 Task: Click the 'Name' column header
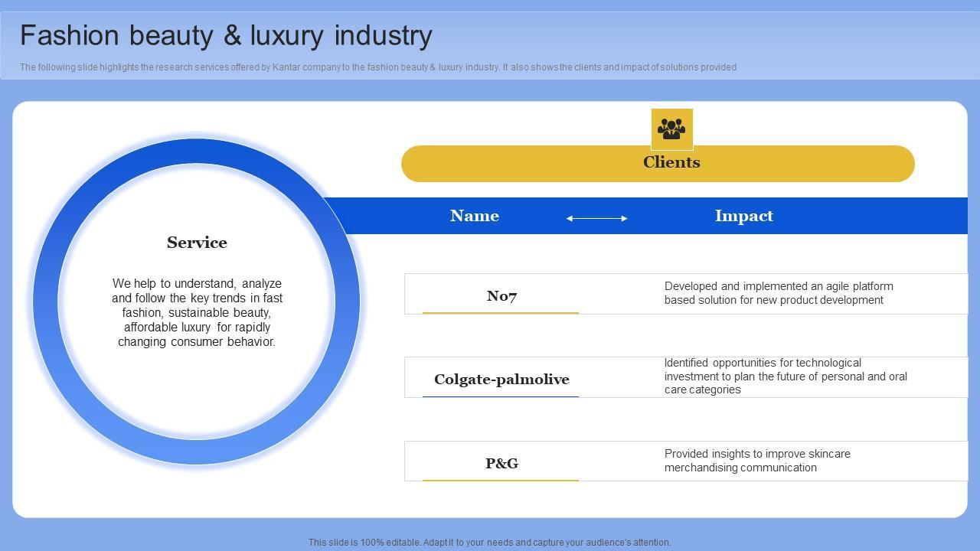pos(475,216)
